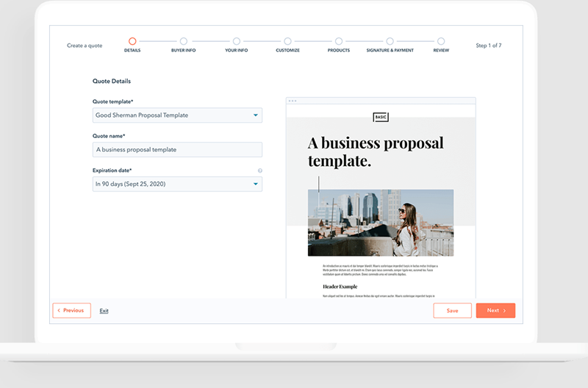Go to the Your Info step
The height and width of the screenshot is (388, 588).
[x=236, y=41]
